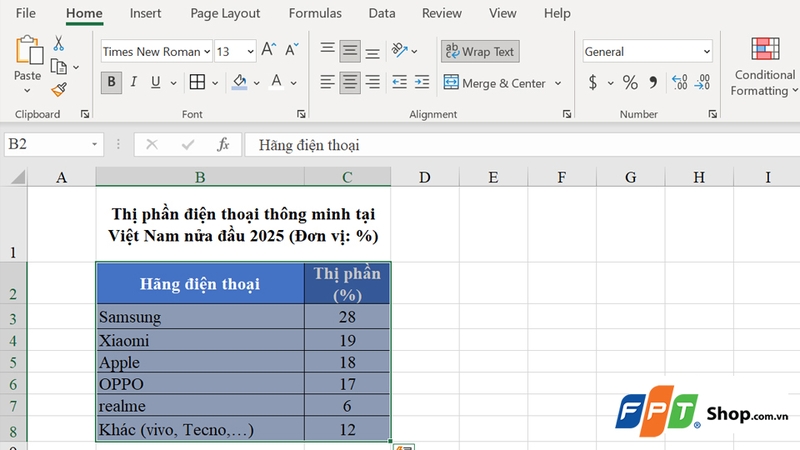
Task: Click the Insert Function fx icon
Action: click(x=223, y=144)
